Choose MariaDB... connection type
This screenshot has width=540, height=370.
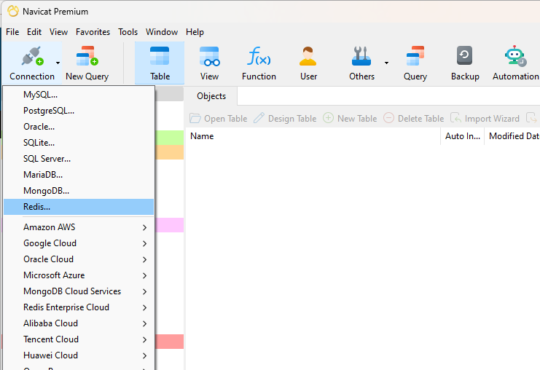(79, 175)
